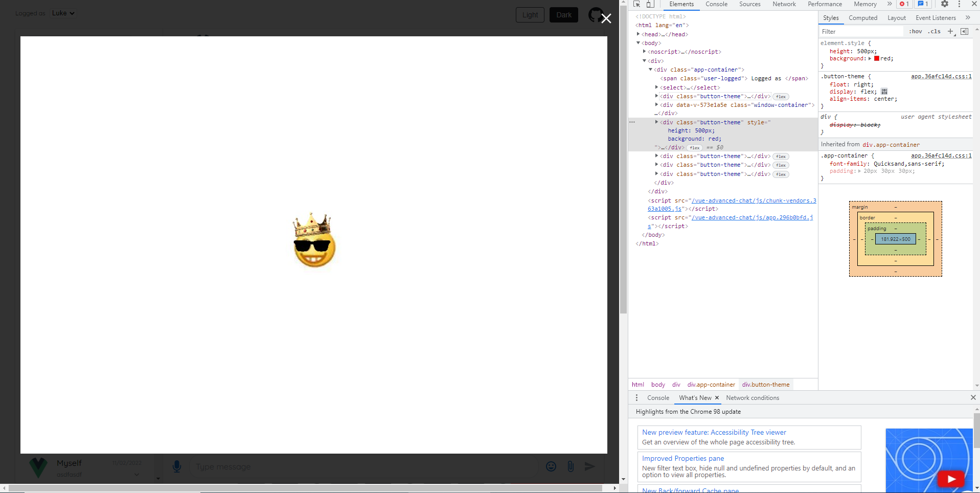Expand the head element node
Image resolution: width=980 pixels, height=493 pixels.
tap(638, 34)
